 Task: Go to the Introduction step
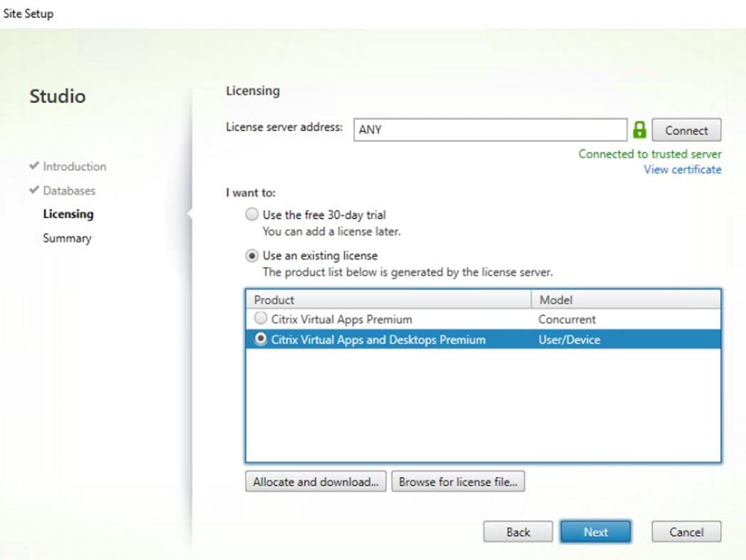(75, 167)
